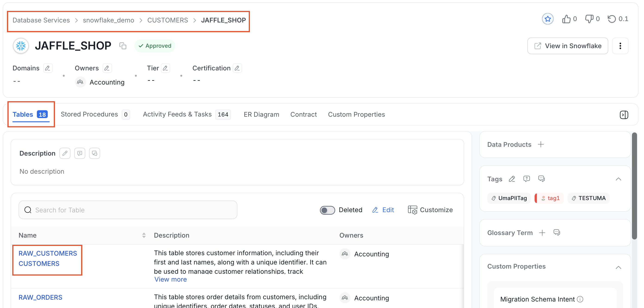644x308 pixels.
Task: Click the Customize button
Action: [430, 210]
